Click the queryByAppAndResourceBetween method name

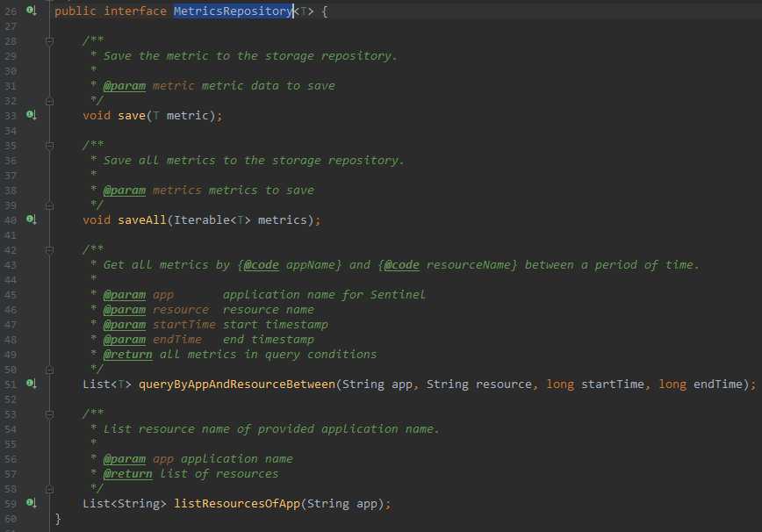point(237,385)
